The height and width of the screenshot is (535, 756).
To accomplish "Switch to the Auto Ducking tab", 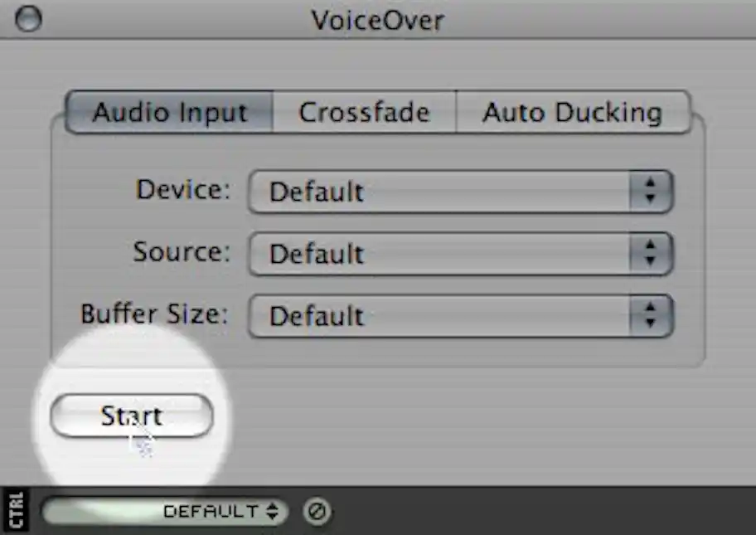I will (x=574, y=112).
